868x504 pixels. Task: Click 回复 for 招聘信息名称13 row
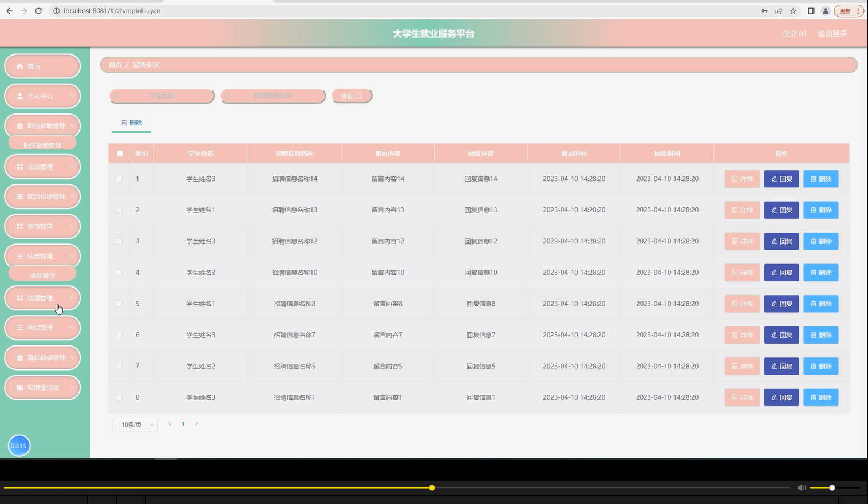tap(782, 210)
